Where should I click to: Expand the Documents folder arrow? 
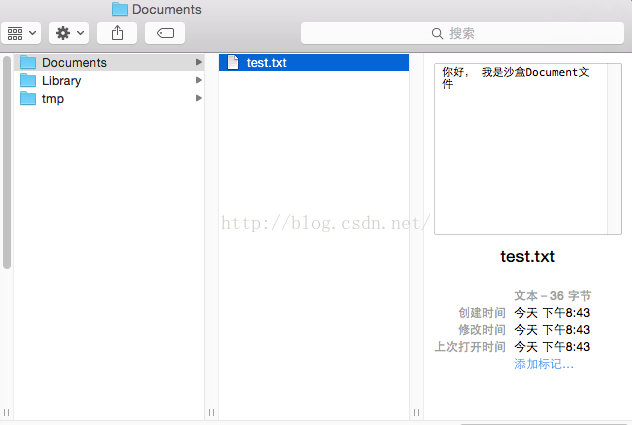click(198, 62)
